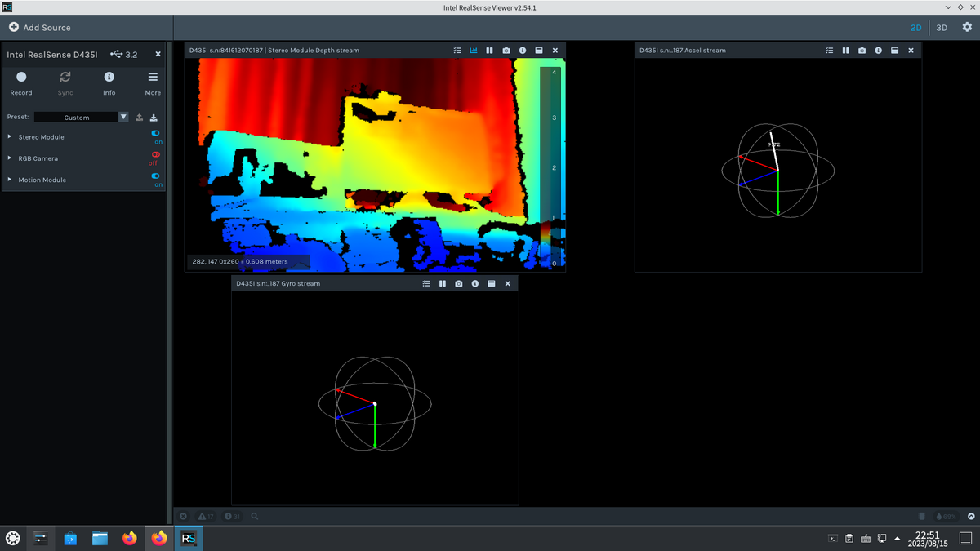Click the 69% indicator in the status bar
Screen dimensions: 980x551
pyautogui.click(x=947, y=517)
